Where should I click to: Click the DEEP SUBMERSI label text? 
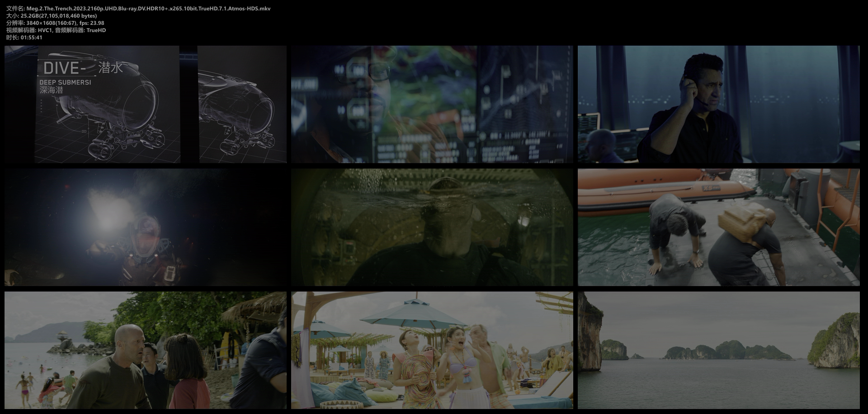coord(65,82)
